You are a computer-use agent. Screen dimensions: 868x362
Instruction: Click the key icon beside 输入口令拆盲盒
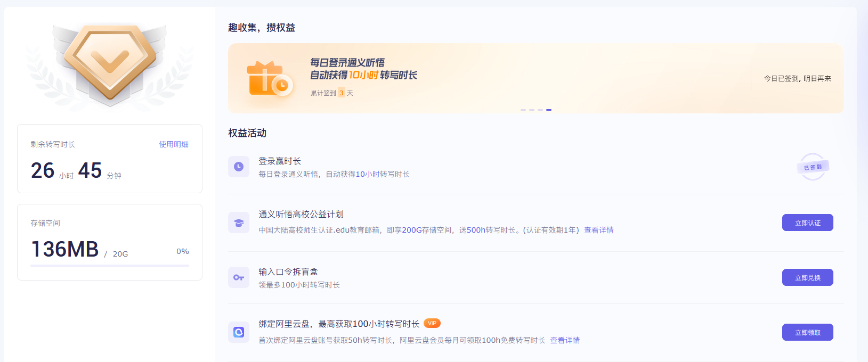[x=238, y=277]
